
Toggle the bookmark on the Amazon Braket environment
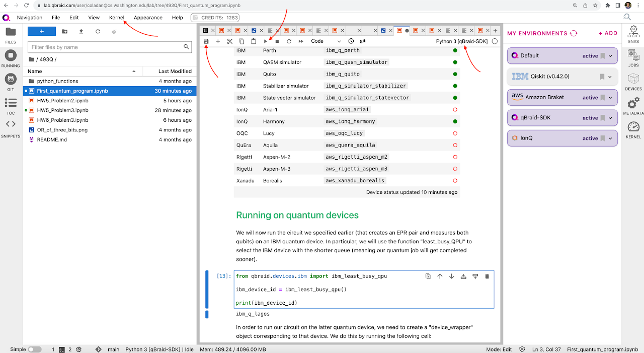click(603, 98)
